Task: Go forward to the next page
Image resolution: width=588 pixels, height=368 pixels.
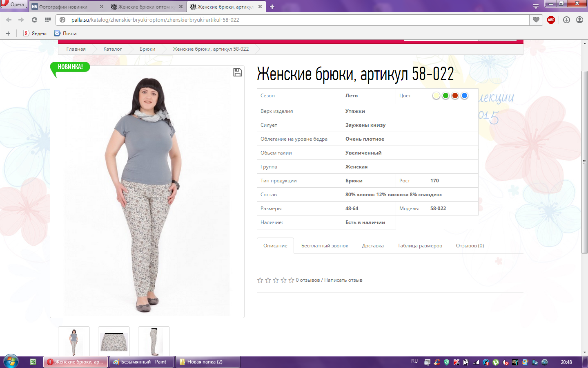Action: coord(21,20)
